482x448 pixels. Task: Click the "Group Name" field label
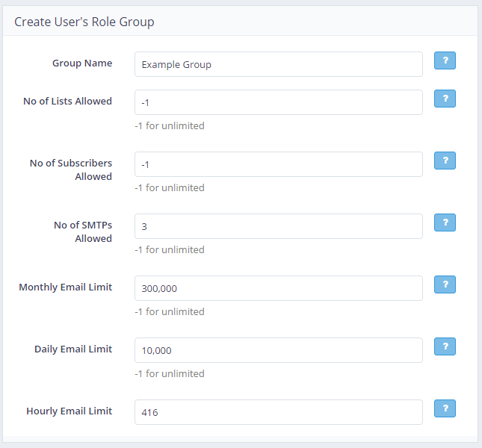[x=82, y=63]
